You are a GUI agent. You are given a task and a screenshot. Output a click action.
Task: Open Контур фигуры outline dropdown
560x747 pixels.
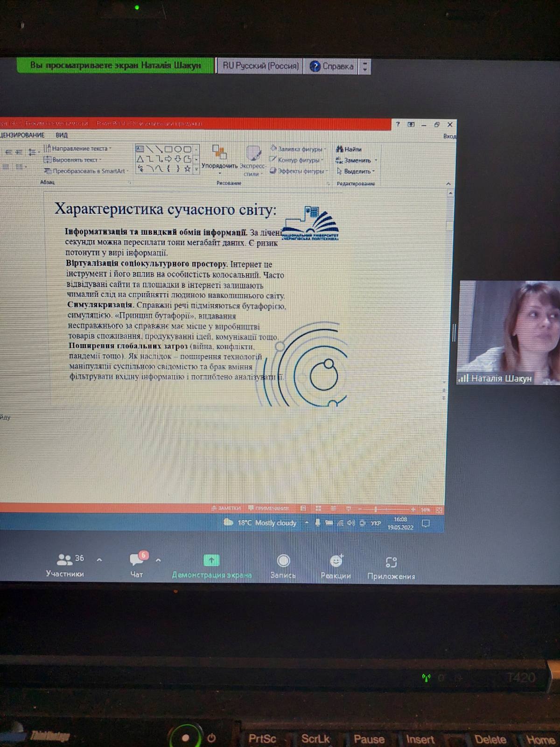[x=297, y=160]
